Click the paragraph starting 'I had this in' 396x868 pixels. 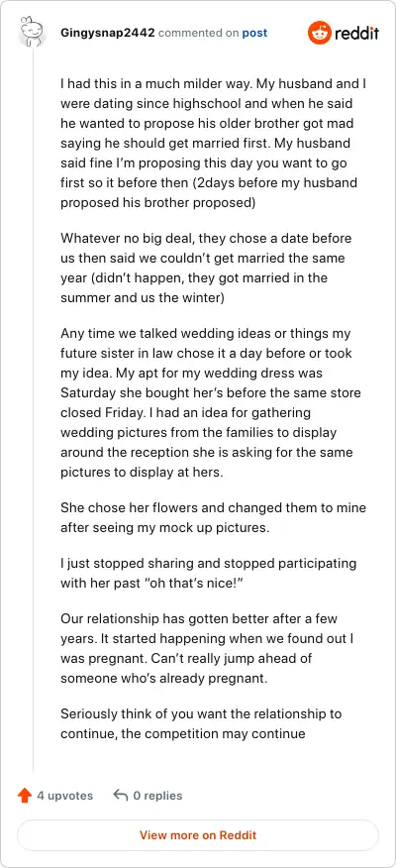pos(213,144)
